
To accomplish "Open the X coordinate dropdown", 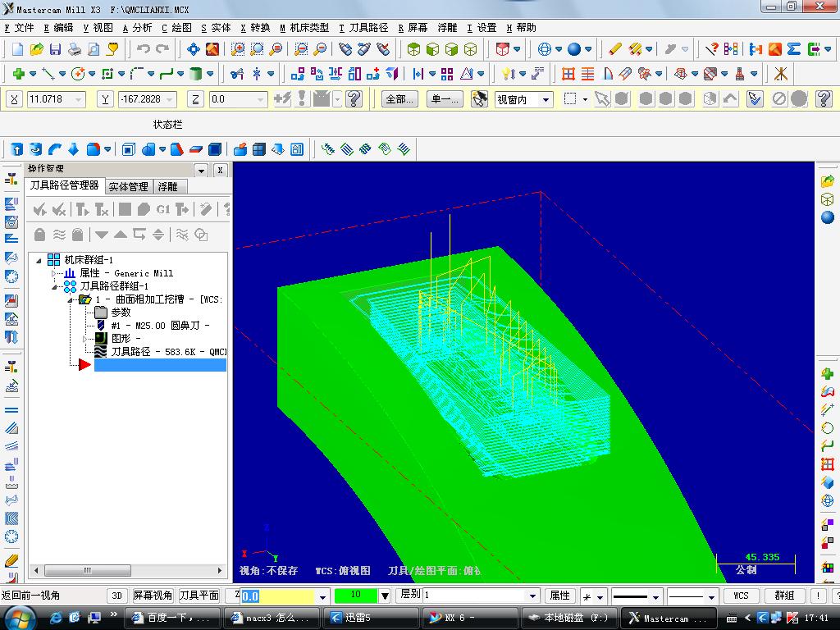I will coord(79,99).
